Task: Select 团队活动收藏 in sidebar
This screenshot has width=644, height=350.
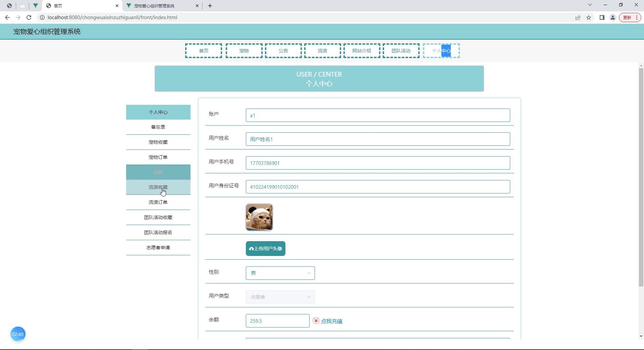Action: [158, 217]
